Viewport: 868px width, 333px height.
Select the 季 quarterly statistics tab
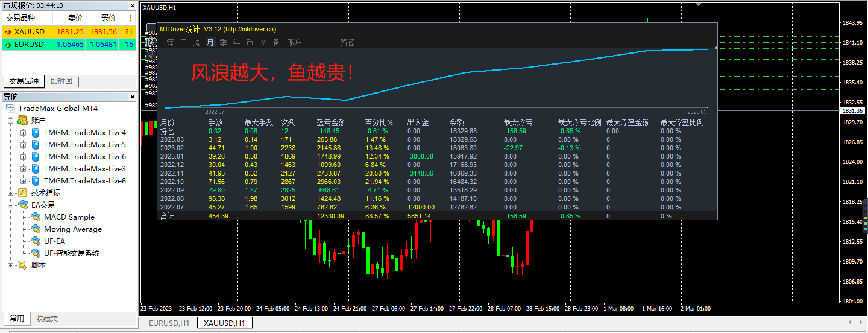(x=223, y=42)
